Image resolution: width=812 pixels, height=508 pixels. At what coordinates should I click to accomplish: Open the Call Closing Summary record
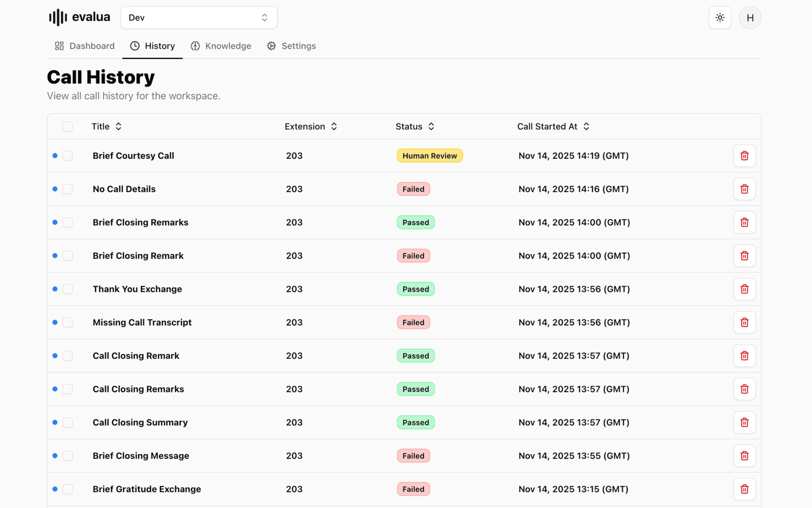(x=140, y=422)
